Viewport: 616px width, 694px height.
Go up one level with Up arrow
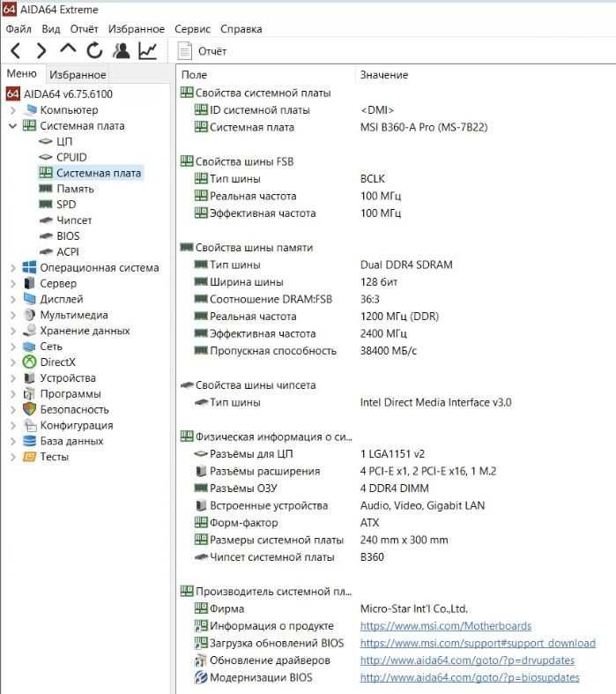point(68,49)
